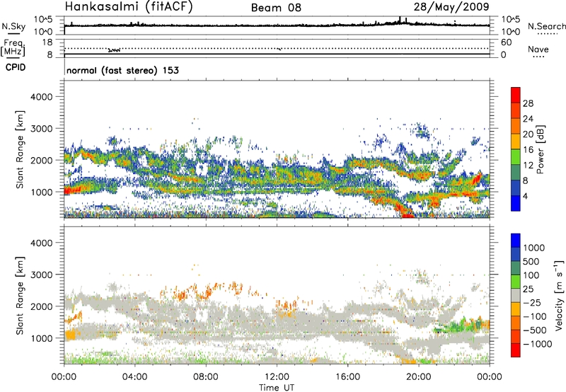Select the light green 12–16 dB Power colorbar segment
566x392 pixels.
pyautogui.click(x=516, y=157)
